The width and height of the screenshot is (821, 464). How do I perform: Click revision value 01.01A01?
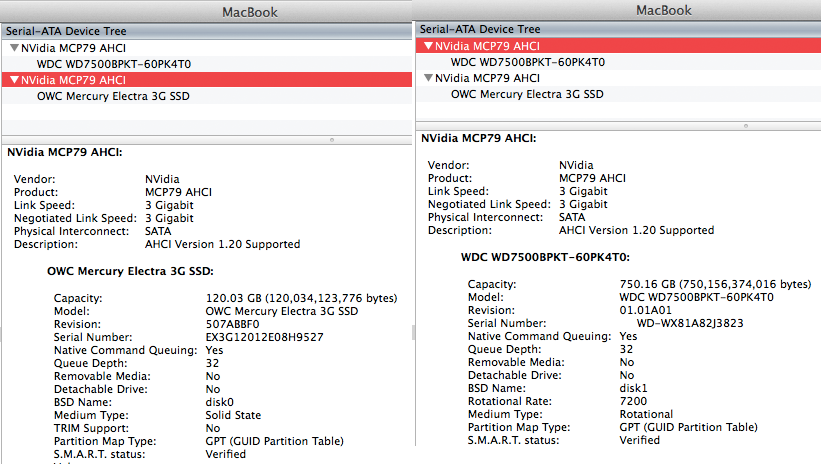pyautogui.click(x=645, y=310)
